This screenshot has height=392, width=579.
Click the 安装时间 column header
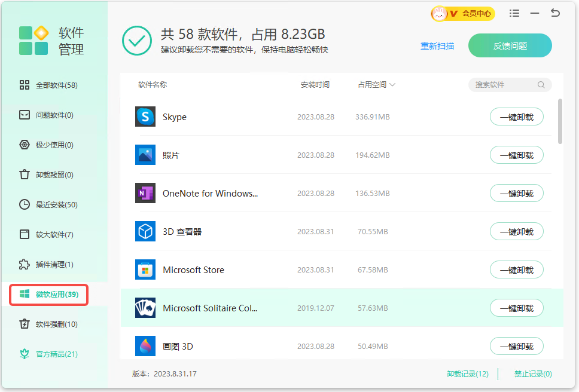315,85
